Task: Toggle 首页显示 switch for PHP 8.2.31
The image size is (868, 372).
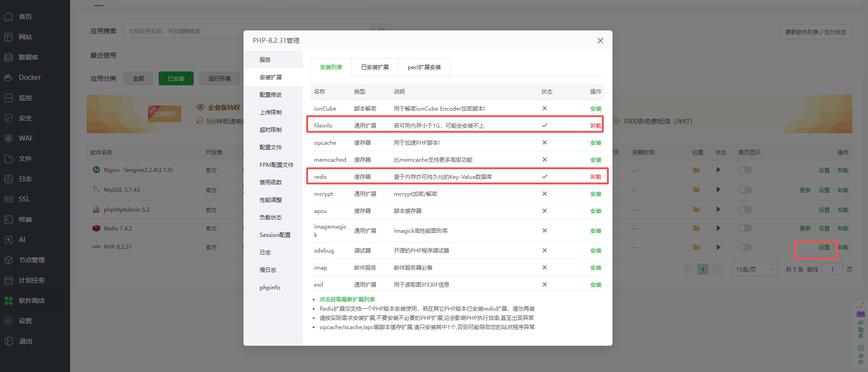Action: 745,247
